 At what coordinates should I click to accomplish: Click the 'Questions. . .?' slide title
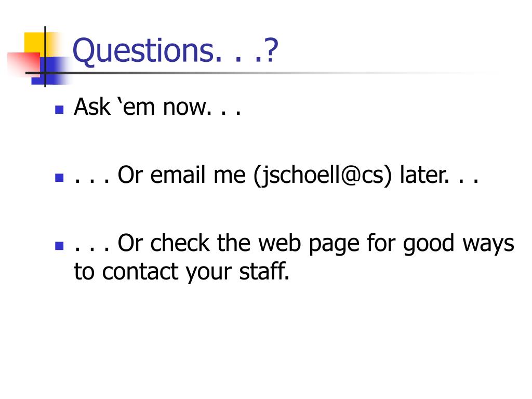[x=176, y=50]
